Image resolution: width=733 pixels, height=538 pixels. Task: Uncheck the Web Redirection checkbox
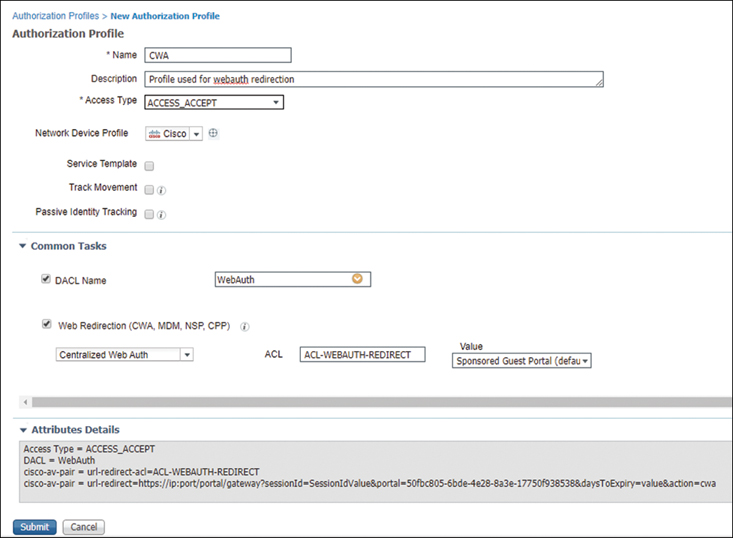click(46, 324)
